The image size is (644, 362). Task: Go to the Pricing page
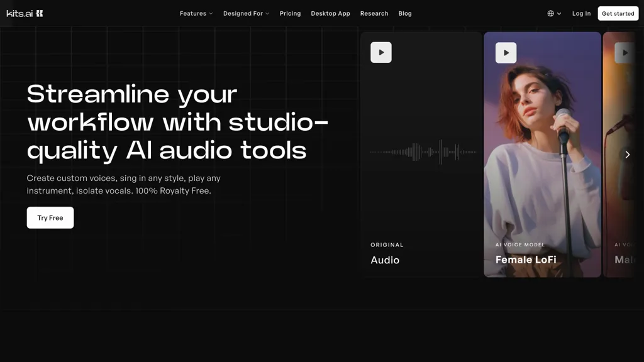click(290, 13)
